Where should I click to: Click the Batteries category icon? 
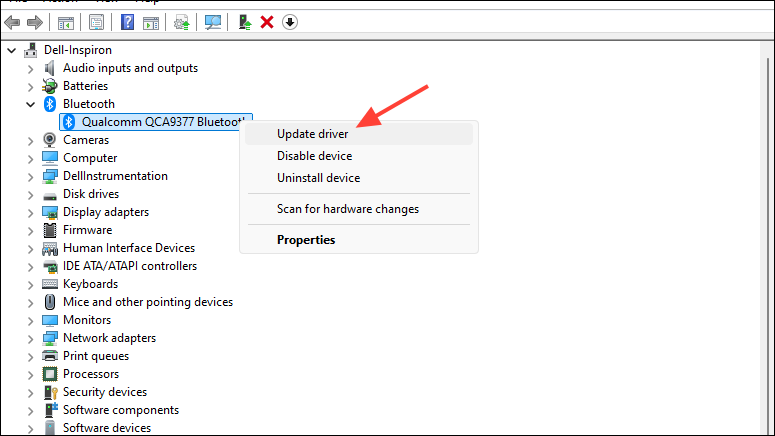49,86
